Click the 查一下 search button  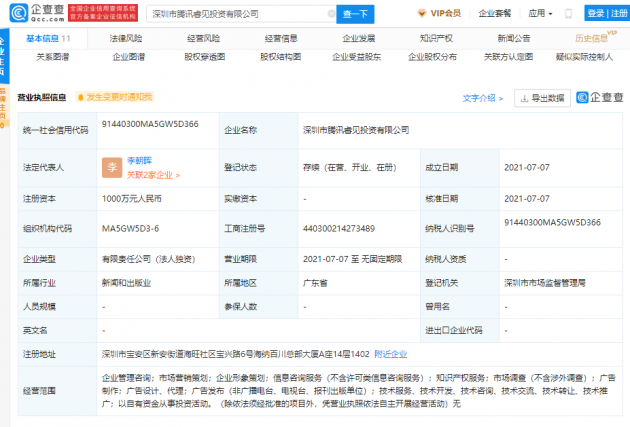(x=355, y=14)
